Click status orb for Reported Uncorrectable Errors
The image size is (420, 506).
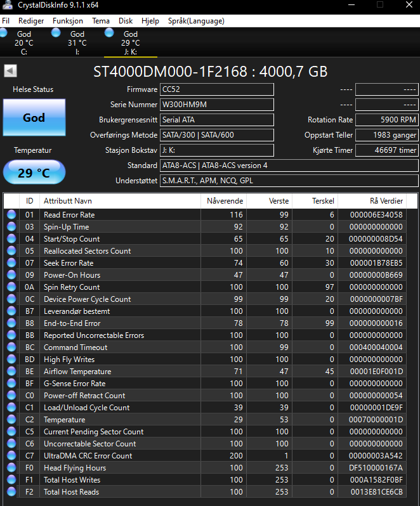pyautogui.click(x=11, y=335)
